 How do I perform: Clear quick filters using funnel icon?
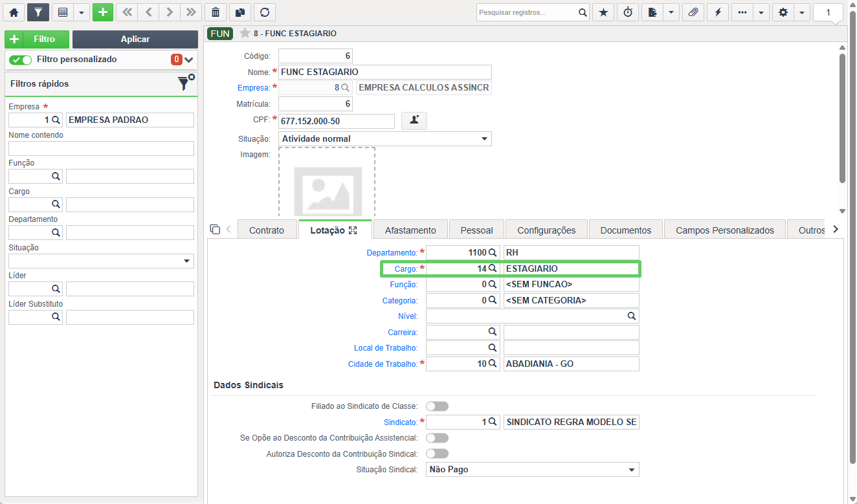[x=186, y=83]
